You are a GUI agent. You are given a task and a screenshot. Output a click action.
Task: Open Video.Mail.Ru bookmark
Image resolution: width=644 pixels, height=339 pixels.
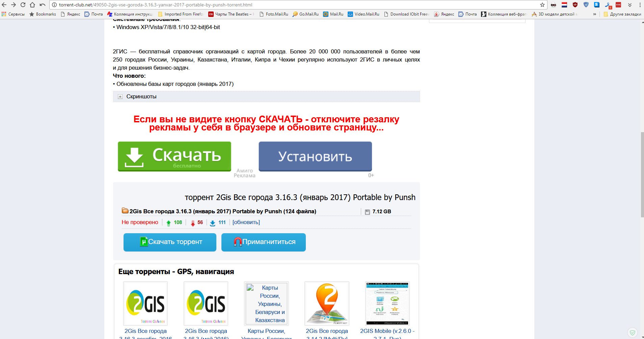(x=364, y=14)
